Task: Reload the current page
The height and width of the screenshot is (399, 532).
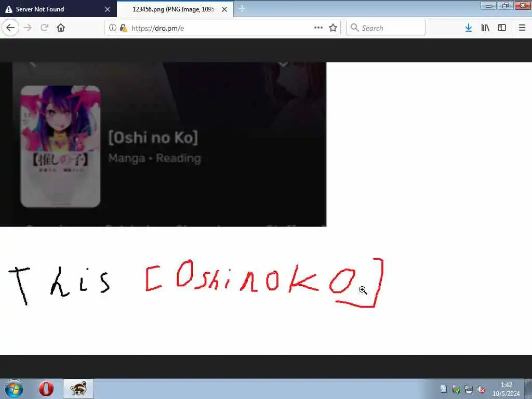Action: point(44,28)
